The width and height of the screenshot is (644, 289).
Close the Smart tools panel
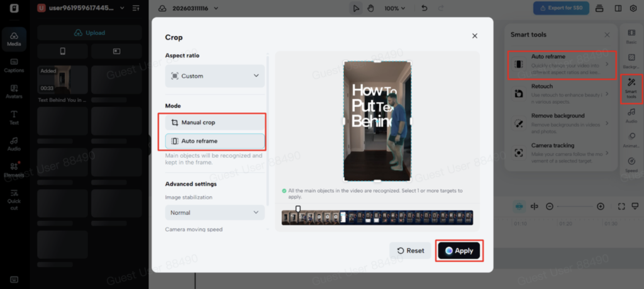[x=607, y=35]
